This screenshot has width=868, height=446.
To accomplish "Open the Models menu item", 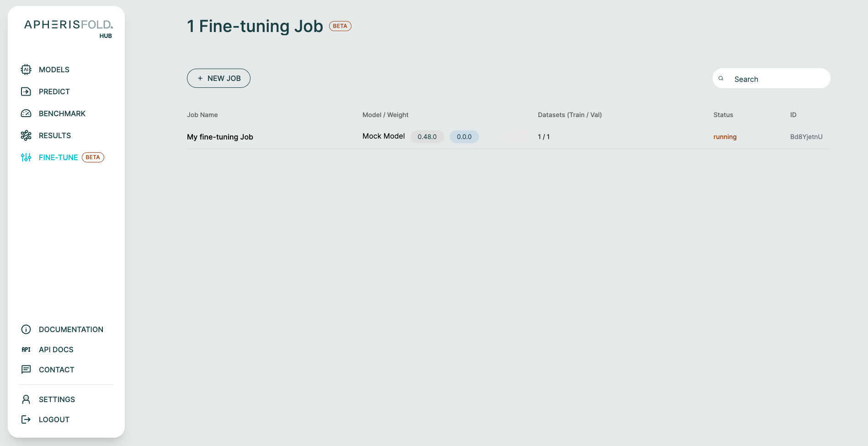I will point(54,70).
